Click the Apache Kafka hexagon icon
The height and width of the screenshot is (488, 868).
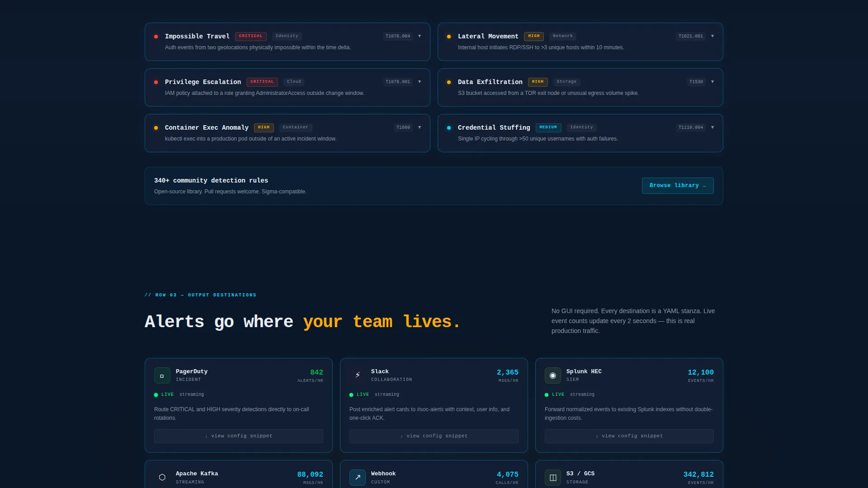pyautogui.click(x=162, y=478)
